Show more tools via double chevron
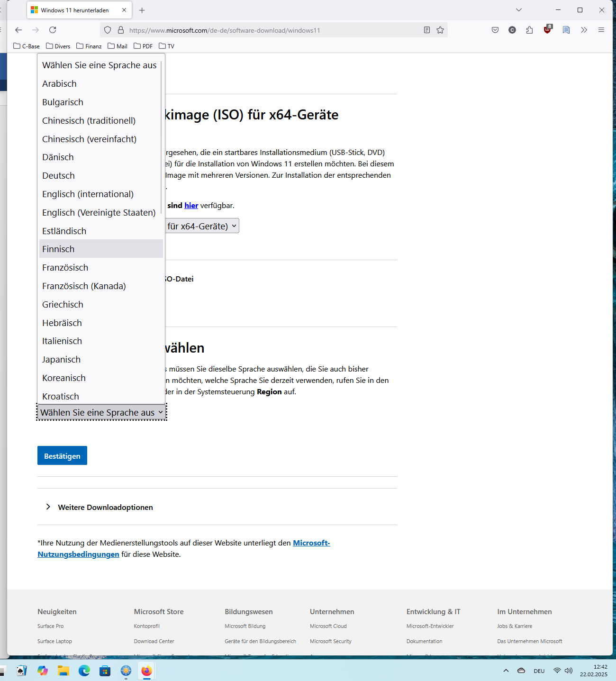 584,30
